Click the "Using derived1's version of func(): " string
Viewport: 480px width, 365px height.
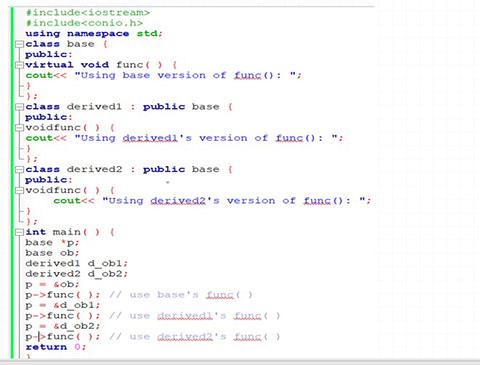pyautogui.click(x=207, y=138)
